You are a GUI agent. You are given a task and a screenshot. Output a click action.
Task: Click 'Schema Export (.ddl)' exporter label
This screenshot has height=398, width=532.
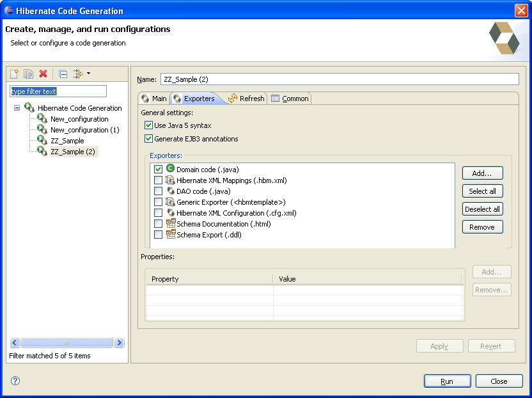coord(209,235)
